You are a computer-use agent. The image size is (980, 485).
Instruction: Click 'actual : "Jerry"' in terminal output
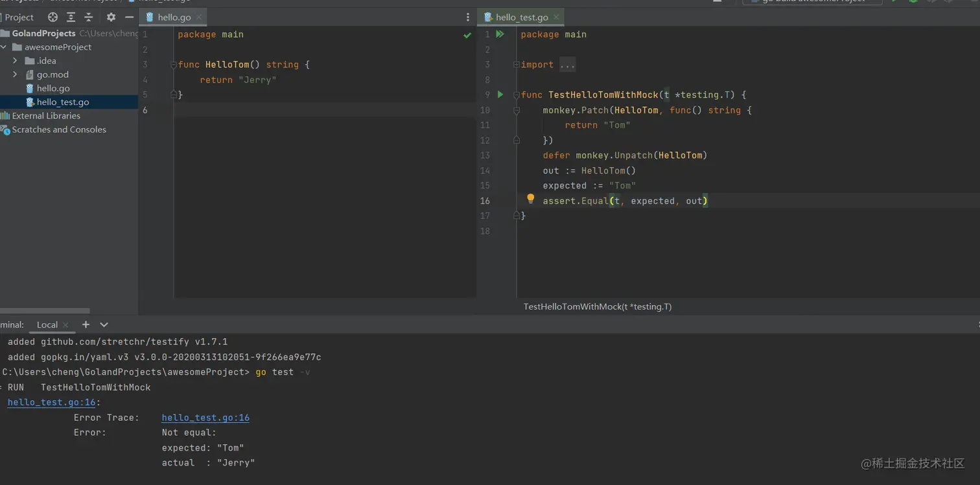pyautogui.click(x=208, y=463)
